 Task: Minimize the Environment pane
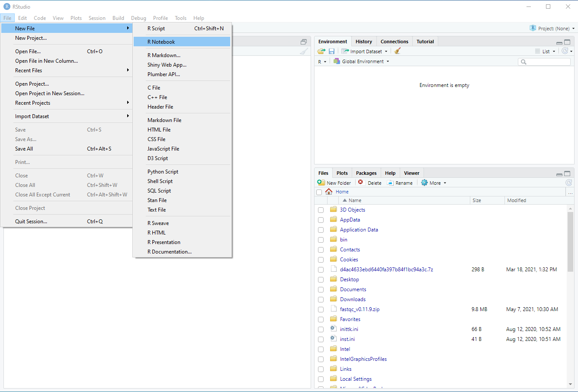pyautogui.click(x=559, y=42)
